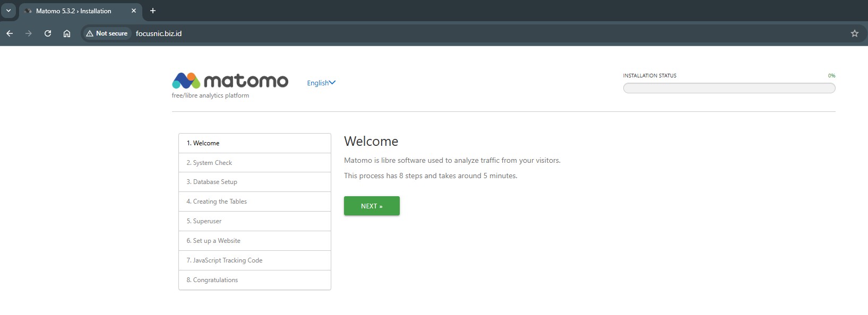868x315 pixels.
Task: Go back using browser back arrow
Action: (x=10, y=33)
